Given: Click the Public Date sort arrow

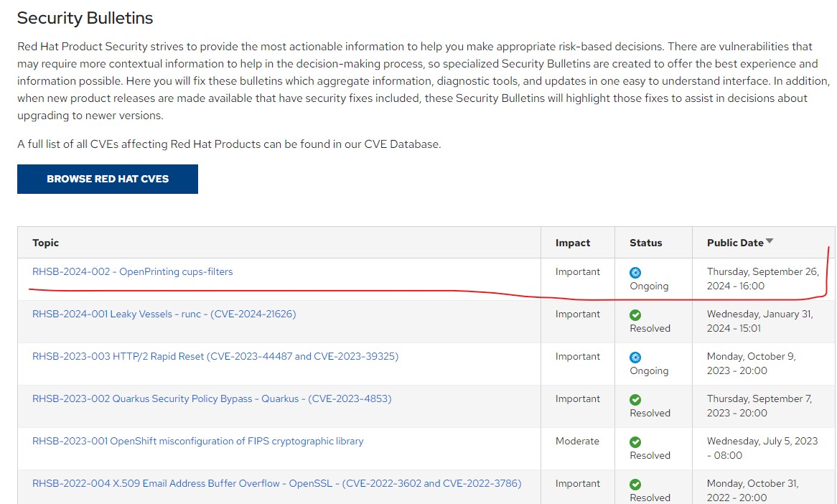Looking at the screenshot, I should click(x=770, y=241).
